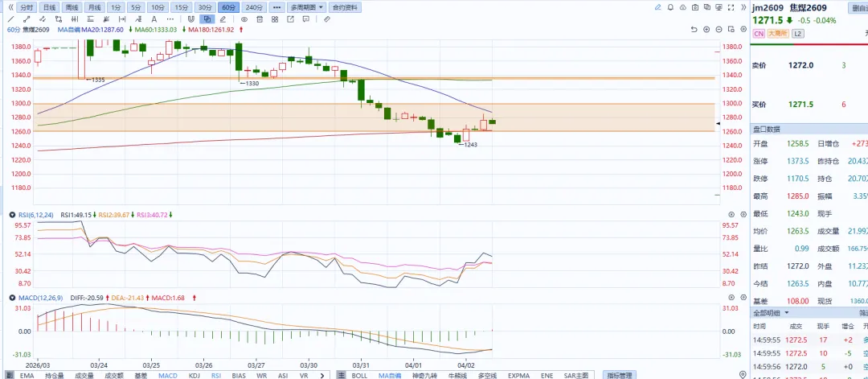Select the 30分 period
This screenshot has height=379, width=868.
[205, 8]
